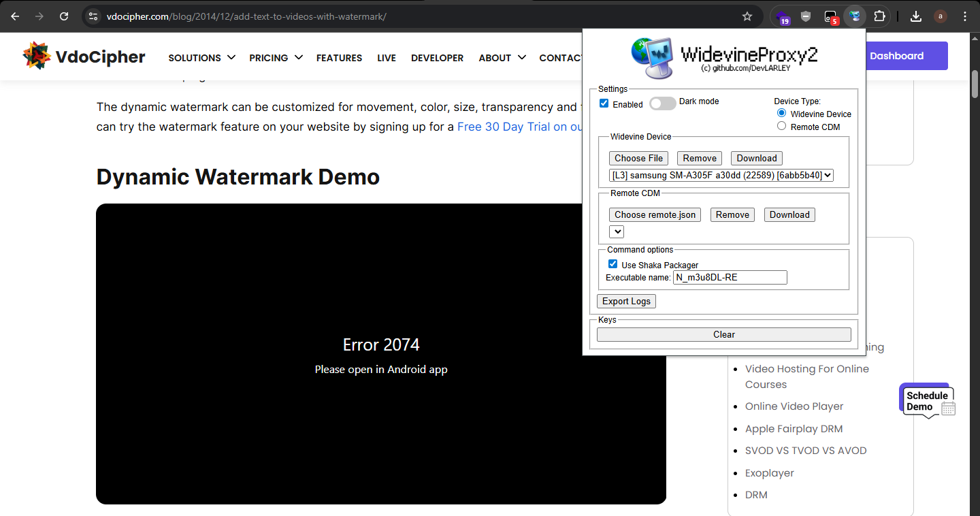Expand the Solutions menu

click(202, 58)
